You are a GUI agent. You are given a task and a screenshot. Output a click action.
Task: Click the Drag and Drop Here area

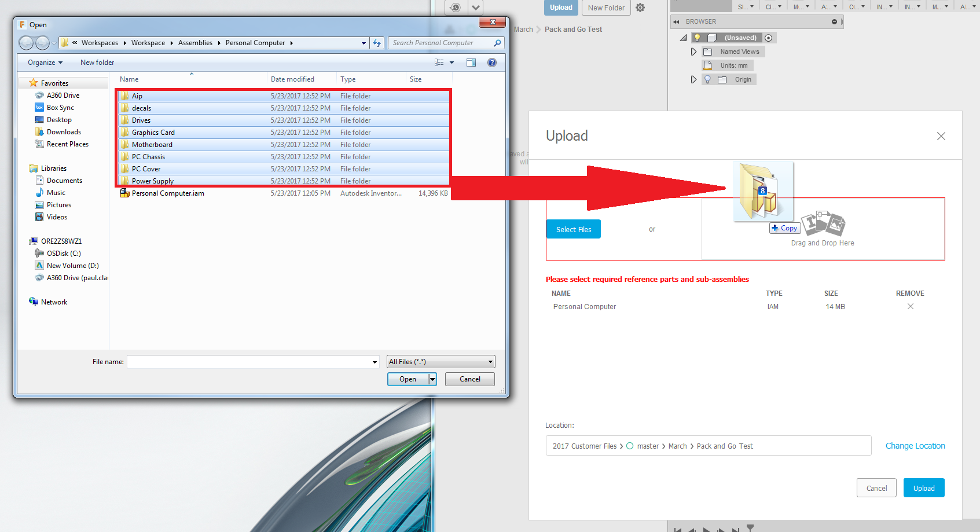pyautogui.click(x=823, y=229)
